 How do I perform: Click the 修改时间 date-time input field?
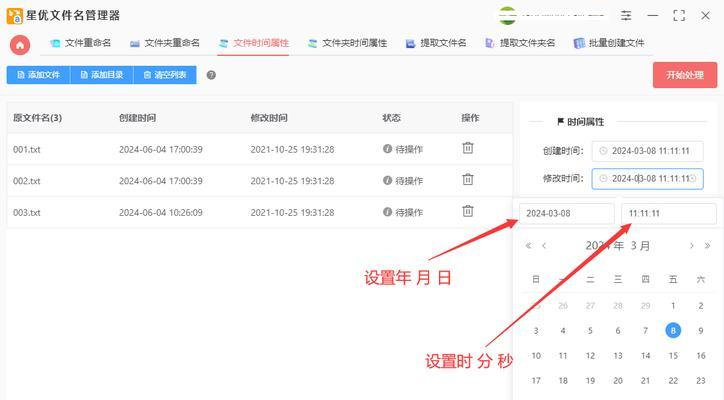pyautogui.click(x=647, y=179)
